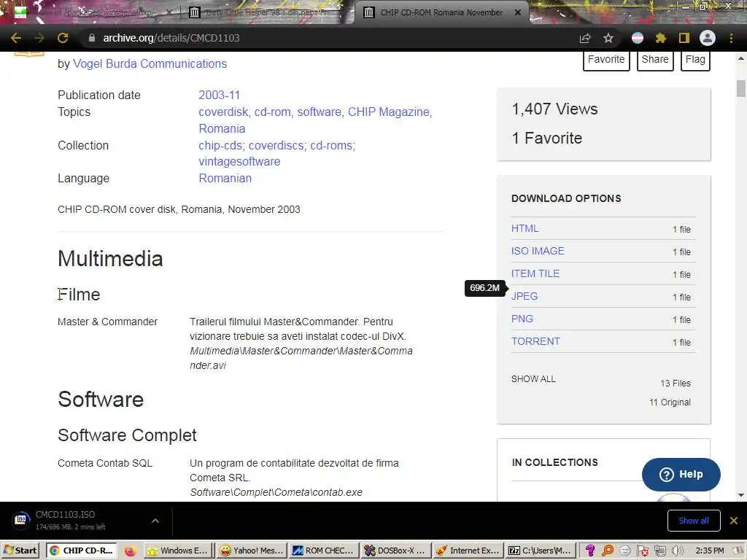This screenshot has height=560, width=747.
Task: Open the Windows Start menu
Action: coord(20,551)
